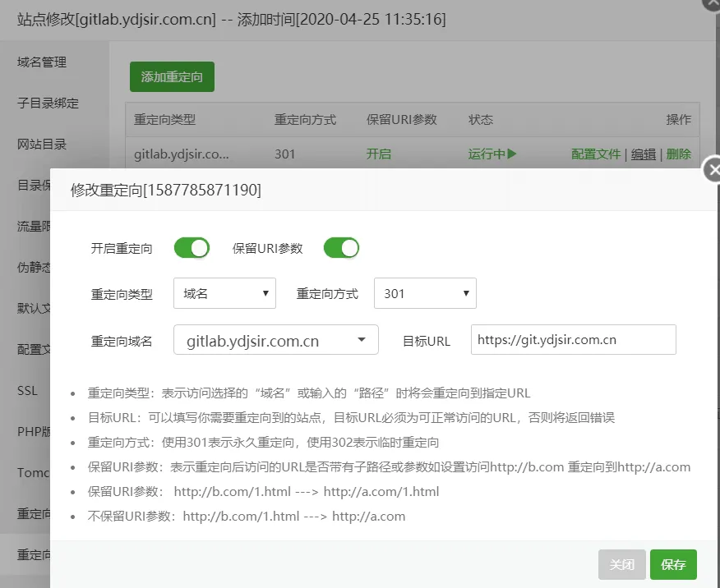This screenshot has height=588, width=720.
Task: Open the 重定向方式 301 dropdown
Action: (425, 293)
